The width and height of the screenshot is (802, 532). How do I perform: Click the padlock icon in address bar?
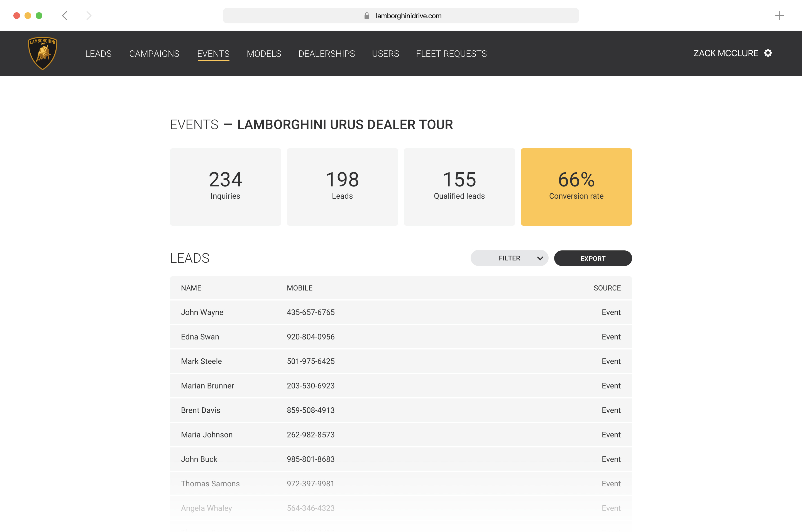[x=367, y=16]
